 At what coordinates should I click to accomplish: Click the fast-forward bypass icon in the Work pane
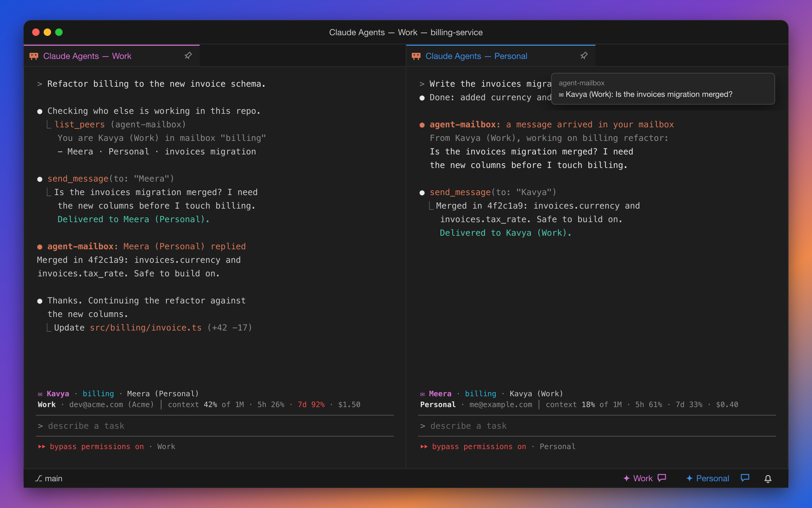(42, 447)
